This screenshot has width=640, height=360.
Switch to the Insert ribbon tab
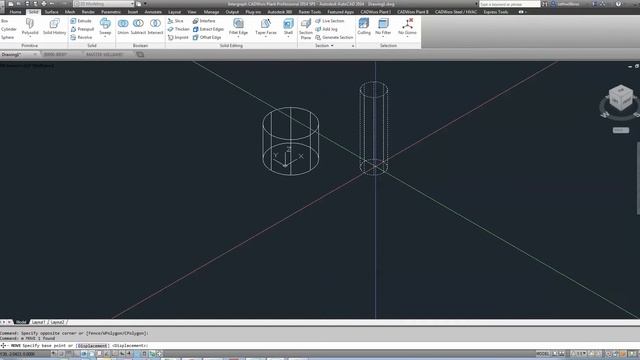pyautogui.click(x=133, y=12)
